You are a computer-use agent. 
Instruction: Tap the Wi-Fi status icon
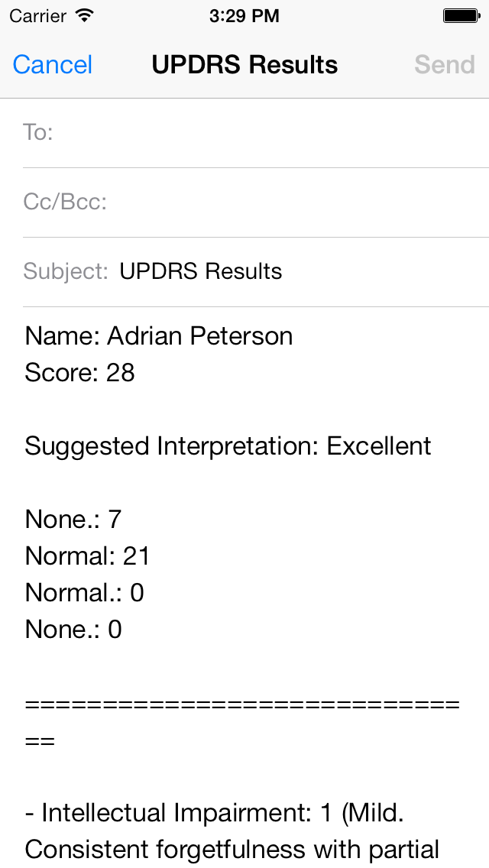[85, 15]
